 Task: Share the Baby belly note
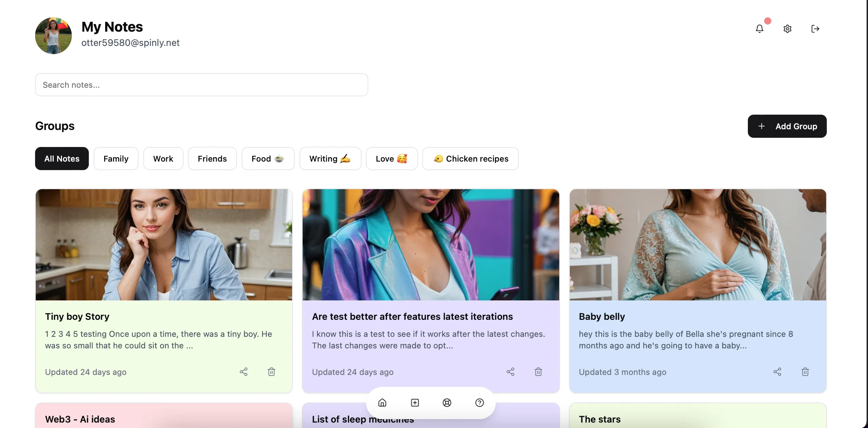click(777, 372)
